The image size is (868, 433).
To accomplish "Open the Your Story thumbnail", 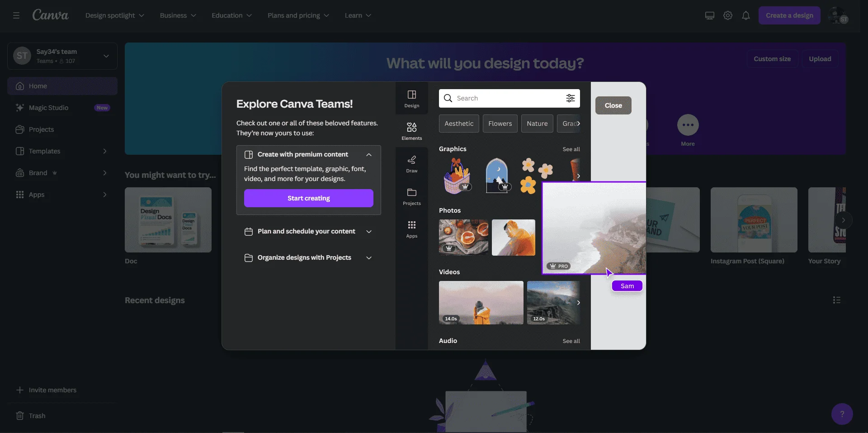I will point(827,220).
